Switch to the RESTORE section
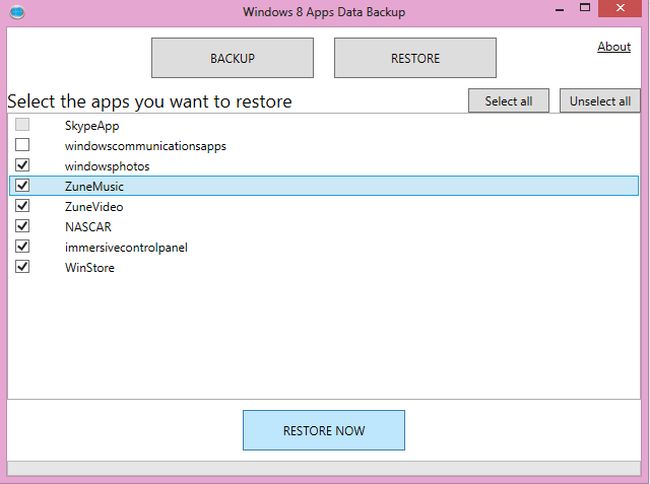This screenshot has height=484, width=650. [415, 58]
